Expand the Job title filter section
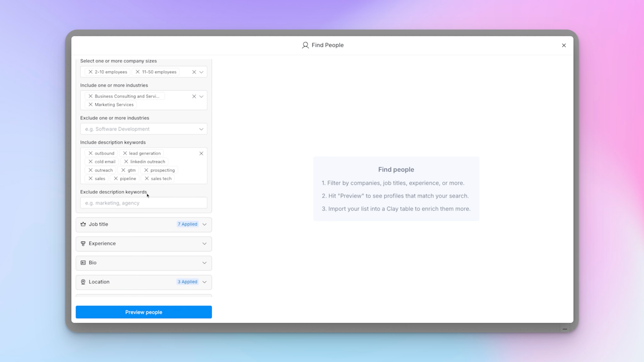Screen dimensions: 644x362 (x=144, y=224)
